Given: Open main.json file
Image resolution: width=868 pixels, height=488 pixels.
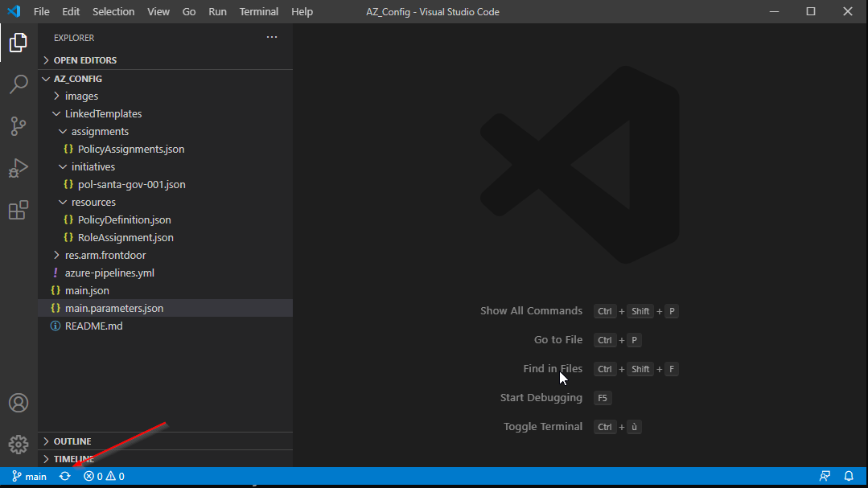Looking at the screenshot, I should click(x=87, y=290).
